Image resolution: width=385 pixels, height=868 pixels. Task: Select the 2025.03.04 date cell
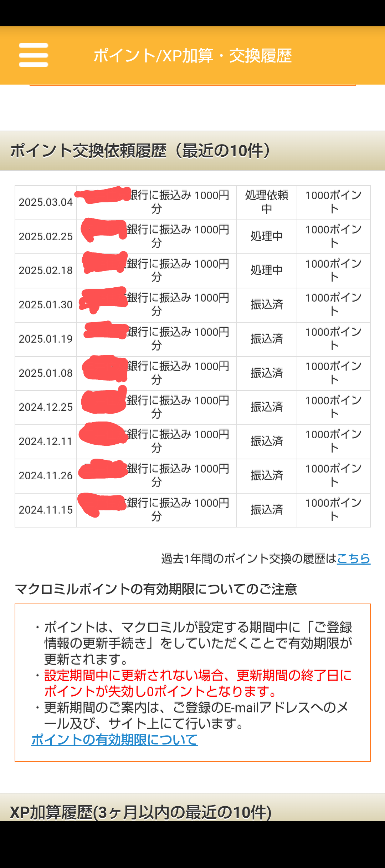click(46, 202)
